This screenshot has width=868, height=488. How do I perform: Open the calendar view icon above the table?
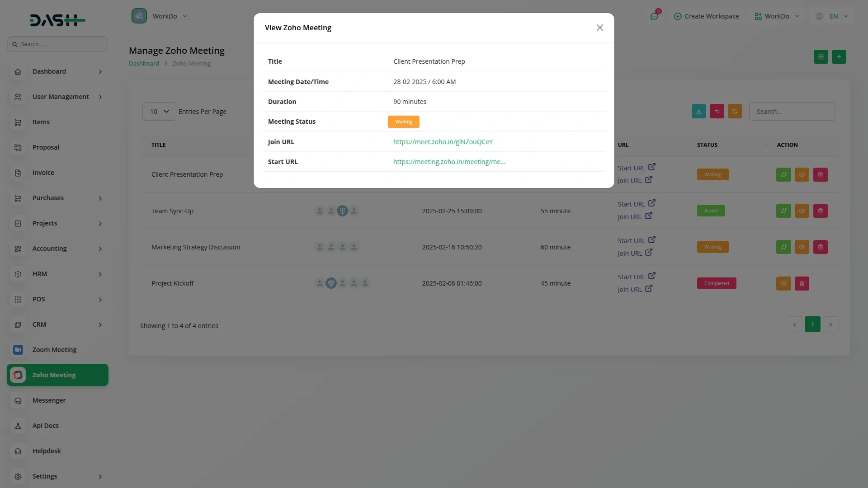(821, 56)
